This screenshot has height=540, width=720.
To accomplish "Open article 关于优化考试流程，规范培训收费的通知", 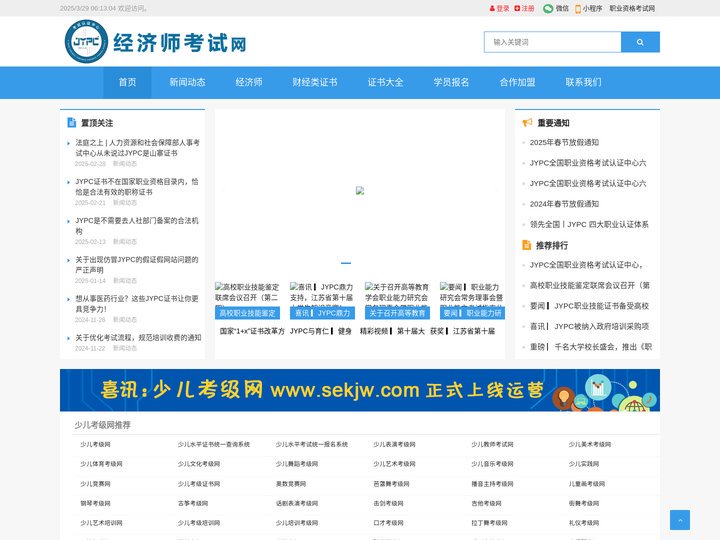I will [138, 338].
